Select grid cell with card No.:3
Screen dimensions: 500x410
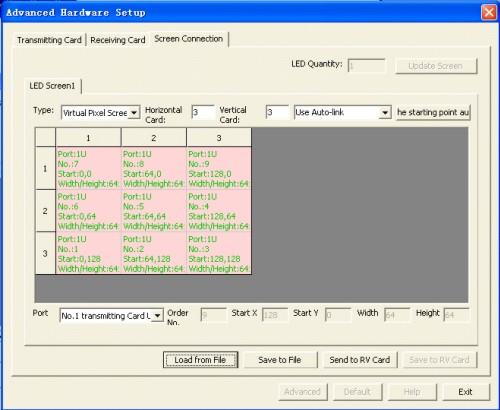coord(219,253)
